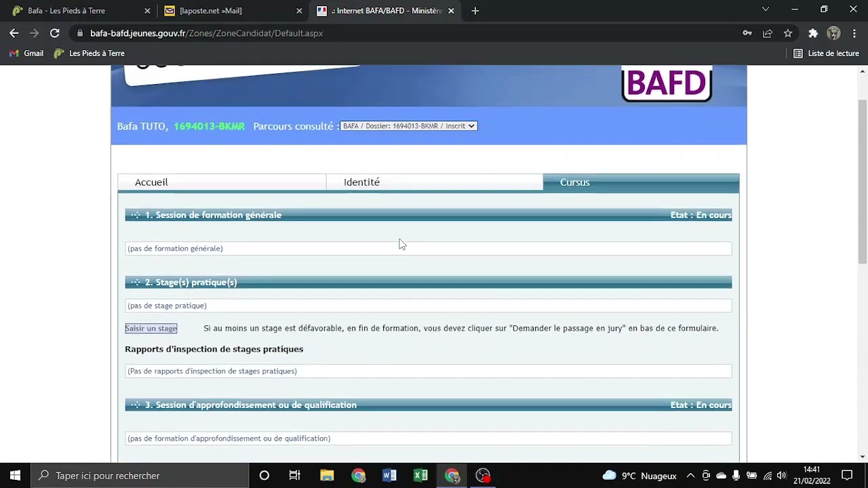Open the saved passwords key icon
Viewport: 868px width, 488px height.
pyautogui.click(x=747, y=33)
